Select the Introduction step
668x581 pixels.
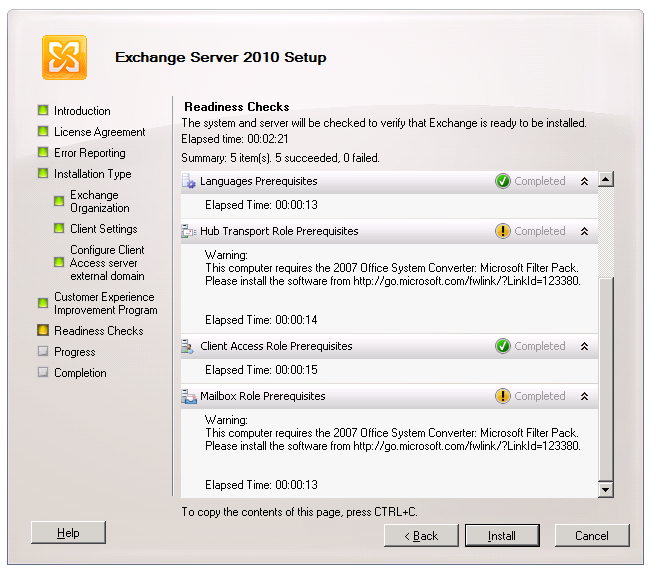[x=82, y=111]
